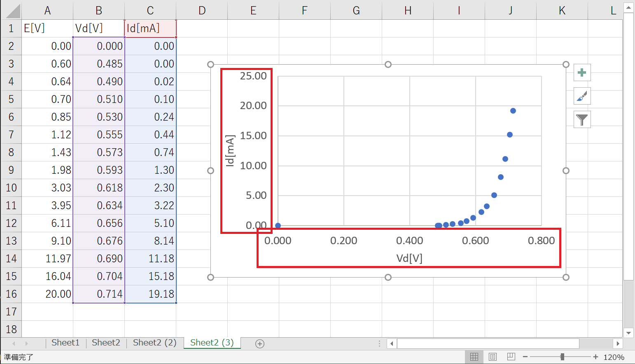
Task: Click the vertical scrollbar thumb
Action: pos(628,146)
